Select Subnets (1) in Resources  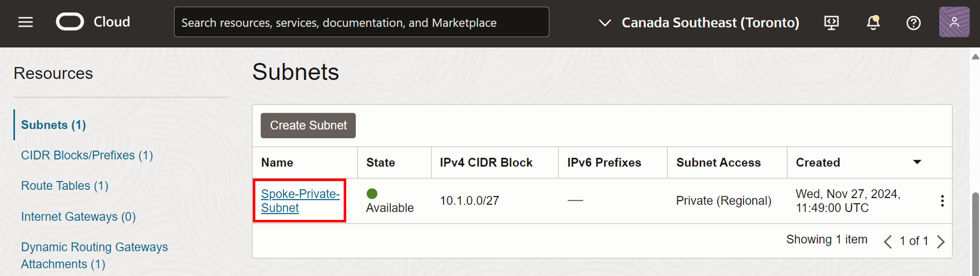[54, 125]
